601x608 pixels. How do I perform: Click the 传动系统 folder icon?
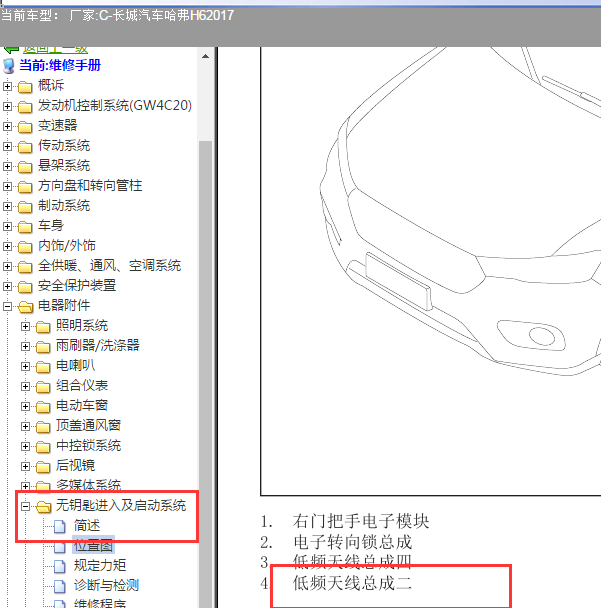pyautogui.click(x=25, y=147)
